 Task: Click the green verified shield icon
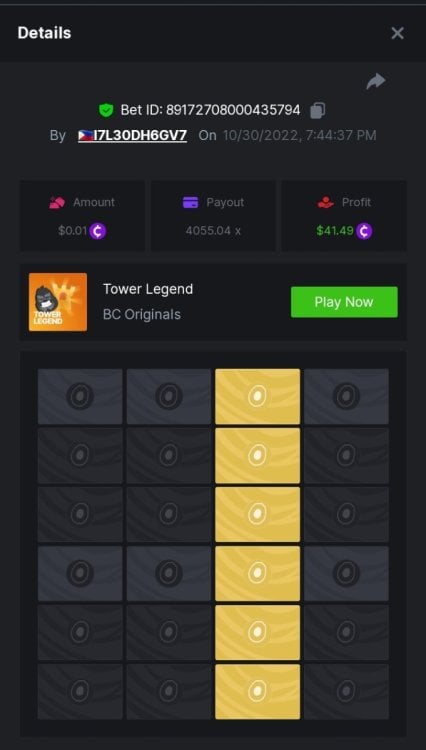(106, 110)
